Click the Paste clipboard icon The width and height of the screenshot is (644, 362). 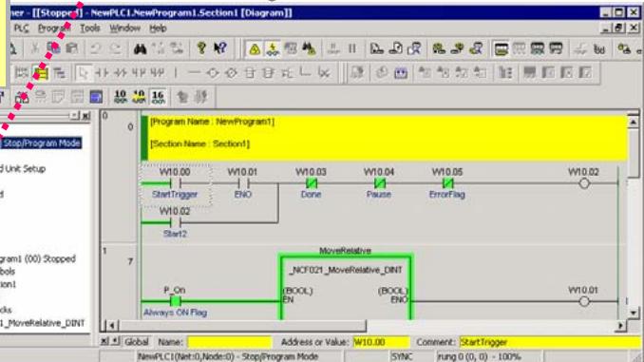[x=72, y=48]
